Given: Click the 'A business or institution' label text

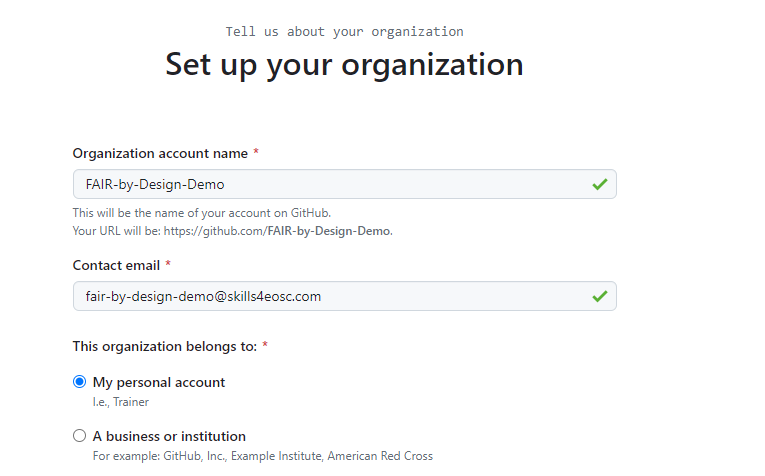Looking at the screenshot, I should point(169,436).
